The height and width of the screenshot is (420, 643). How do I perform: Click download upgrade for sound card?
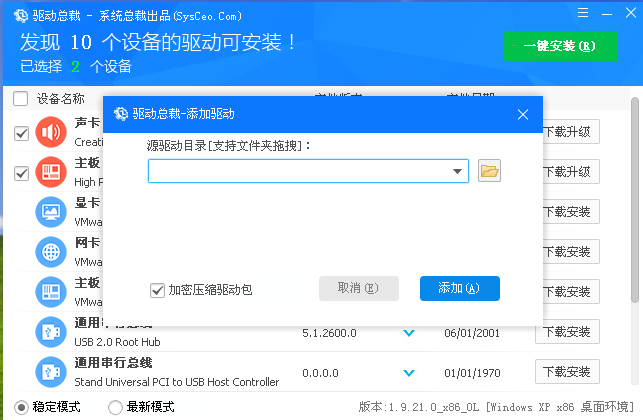571,132
